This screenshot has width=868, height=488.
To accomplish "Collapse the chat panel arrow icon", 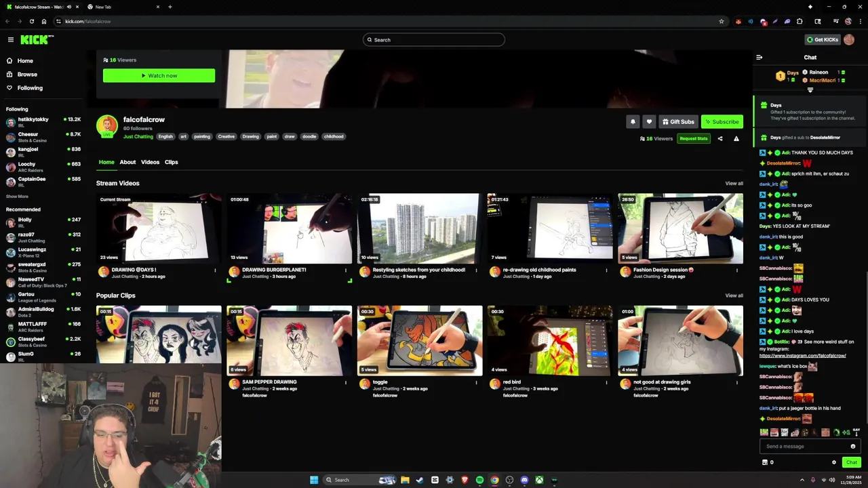I will [x=759, y=58].
